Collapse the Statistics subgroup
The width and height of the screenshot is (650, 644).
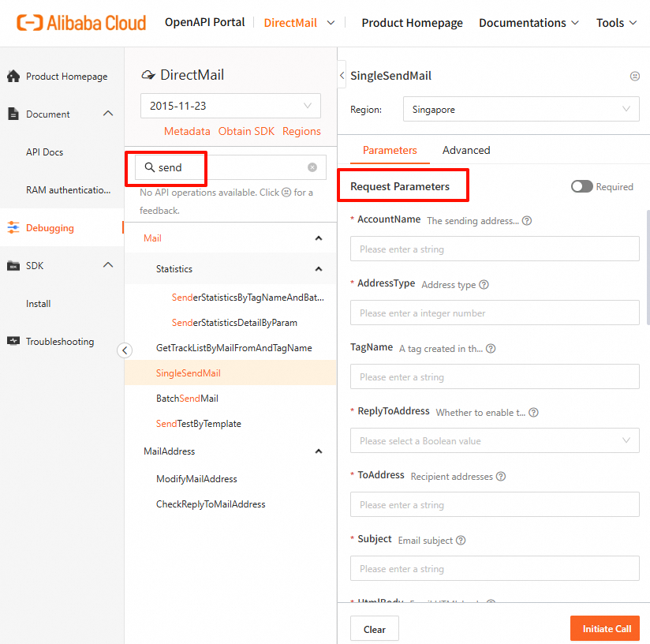pos(319,268)
